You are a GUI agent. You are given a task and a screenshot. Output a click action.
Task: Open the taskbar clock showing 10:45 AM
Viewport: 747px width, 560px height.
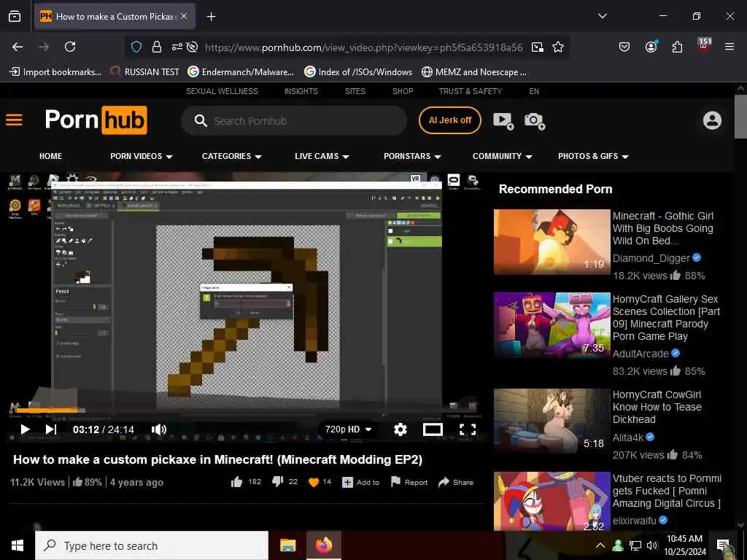[684, 545]
